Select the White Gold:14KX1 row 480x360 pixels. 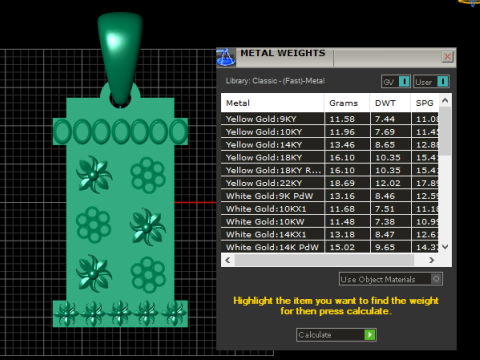pyautogui.click(x=330, y=234)
